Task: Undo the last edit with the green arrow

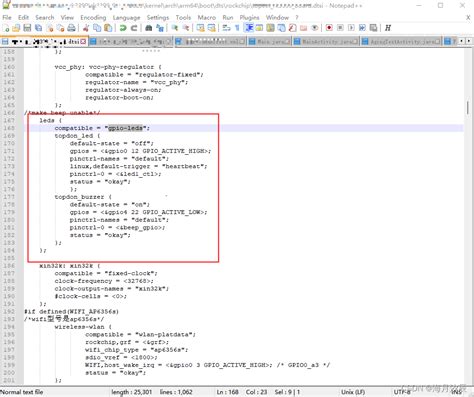Action: pyautogui.click(x=123, y=28)
